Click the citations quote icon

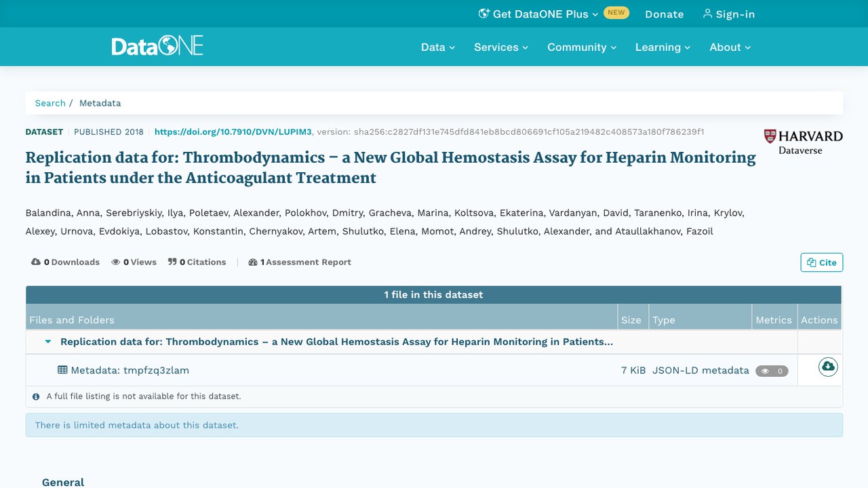(x=172, y=262)
